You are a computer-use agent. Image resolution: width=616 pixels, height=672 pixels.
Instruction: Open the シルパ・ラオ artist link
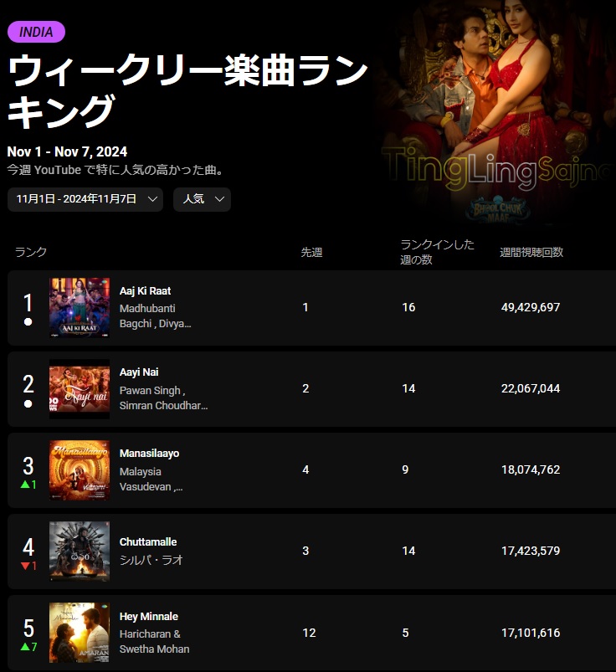(151, 560)
